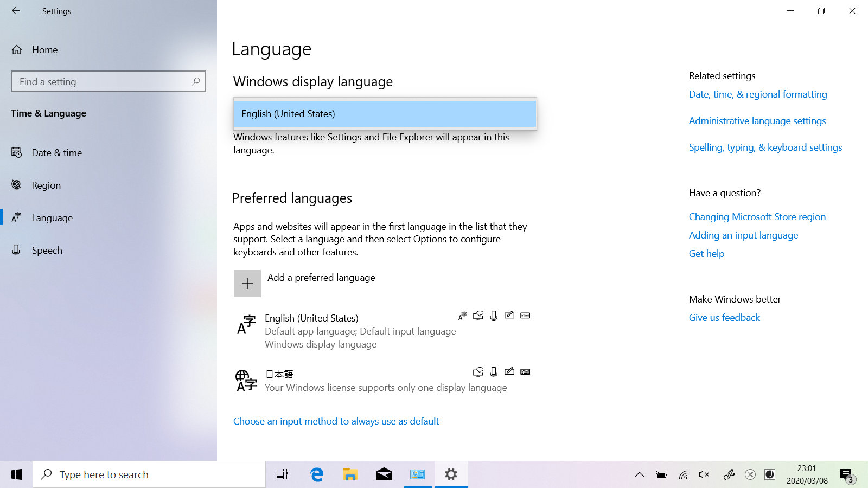868x488 pixels.
Task: Open Task View from the taskbar
Action: (282, 474)
